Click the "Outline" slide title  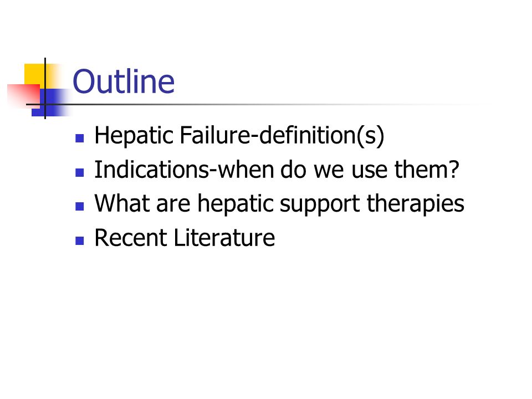point(124,81)
